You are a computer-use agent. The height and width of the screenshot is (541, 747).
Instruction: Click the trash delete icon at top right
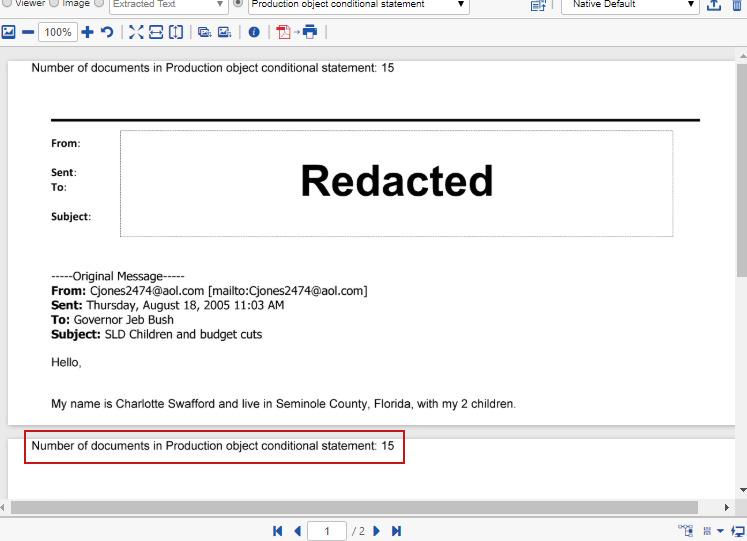click(x=737, y=5)
